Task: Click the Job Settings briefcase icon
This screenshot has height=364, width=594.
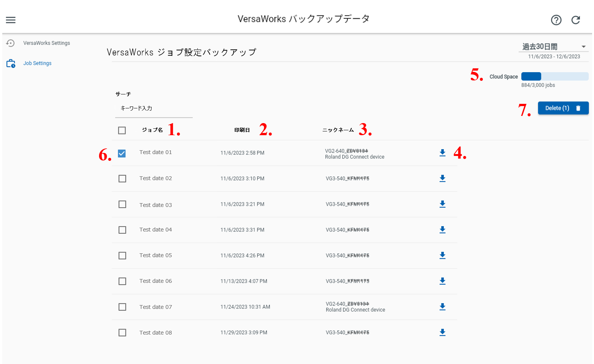Action: (x=11, y=63)
